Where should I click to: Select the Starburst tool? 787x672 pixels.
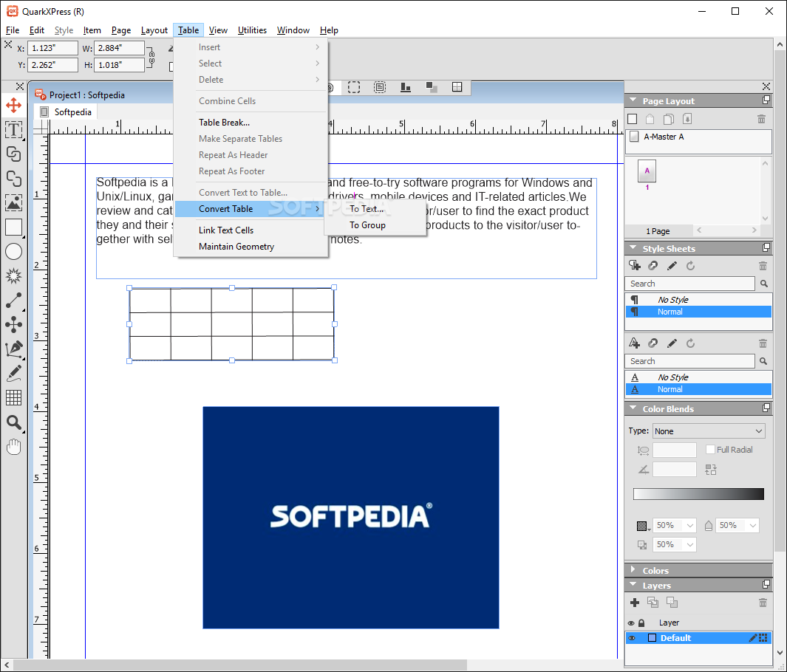pyautogui.click(x=13, y=276)
